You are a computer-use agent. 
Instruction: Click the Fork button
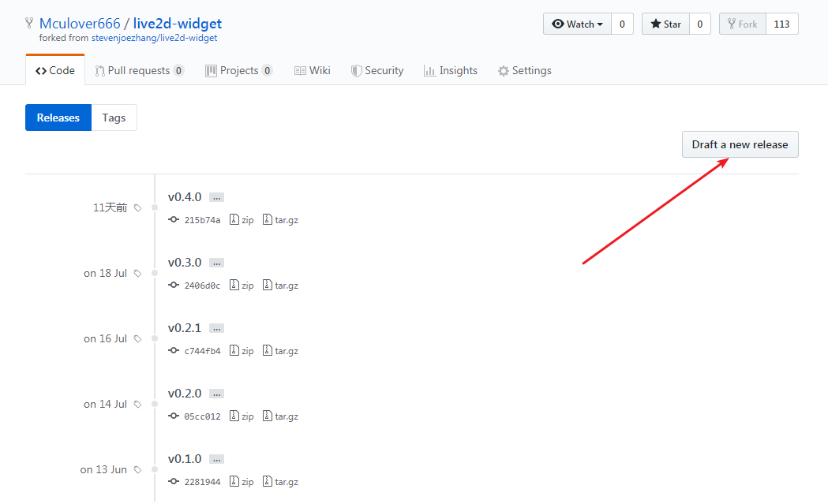pyautogui.click(x=743, y=24)
